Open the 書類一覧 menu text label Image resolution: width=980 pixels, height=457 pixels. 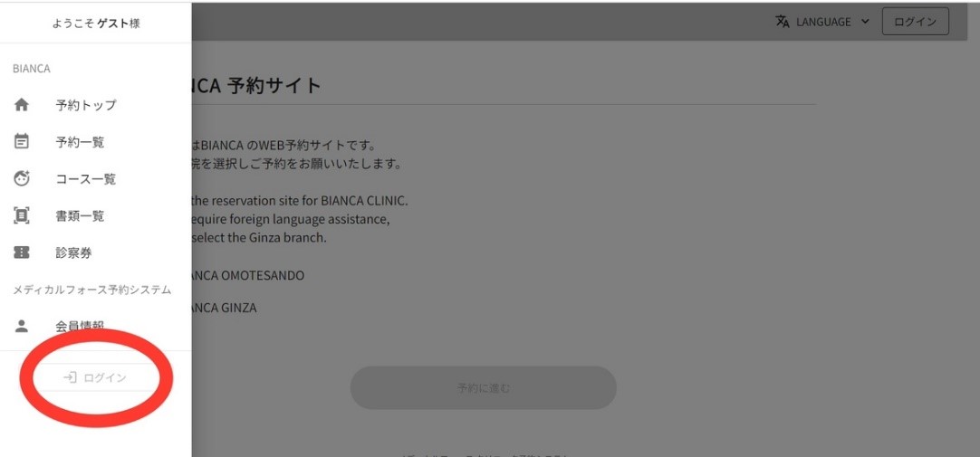(80, 215)
